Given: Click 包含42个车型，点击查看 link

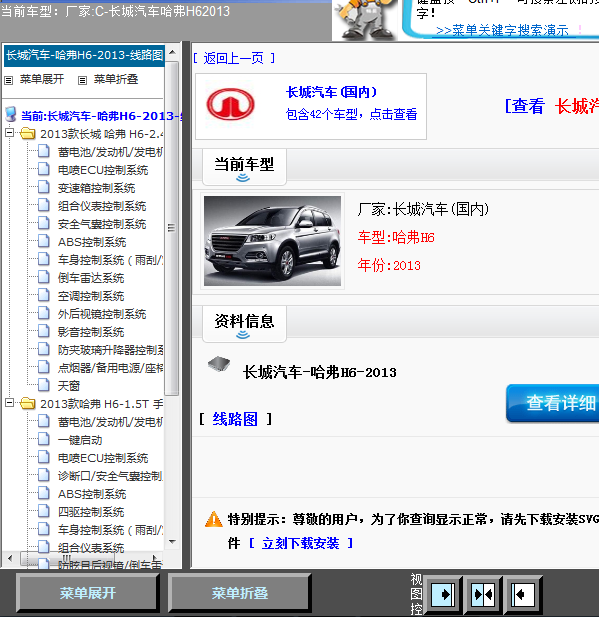Looking at the screenshot, I should (x=351, y=114).
